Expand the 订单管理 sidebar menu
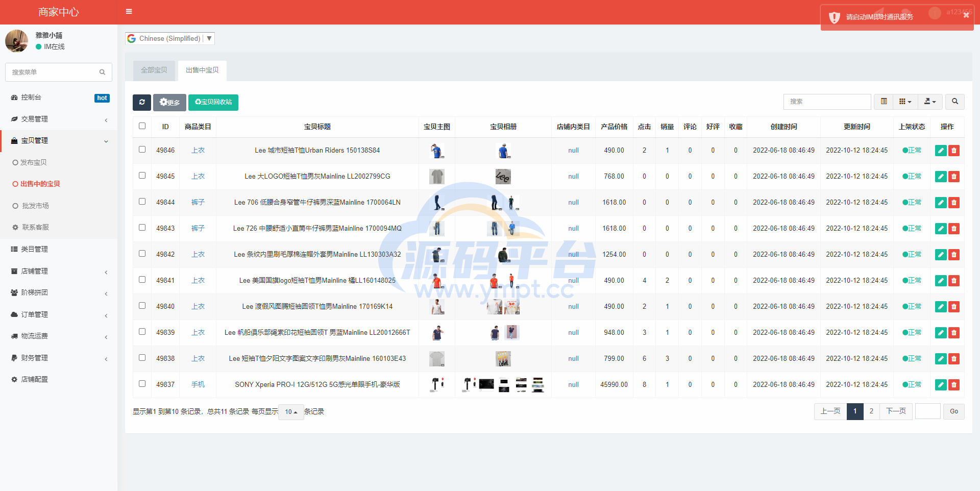The height and width of the screenshot is (491, 980). (x=59, y=315)
